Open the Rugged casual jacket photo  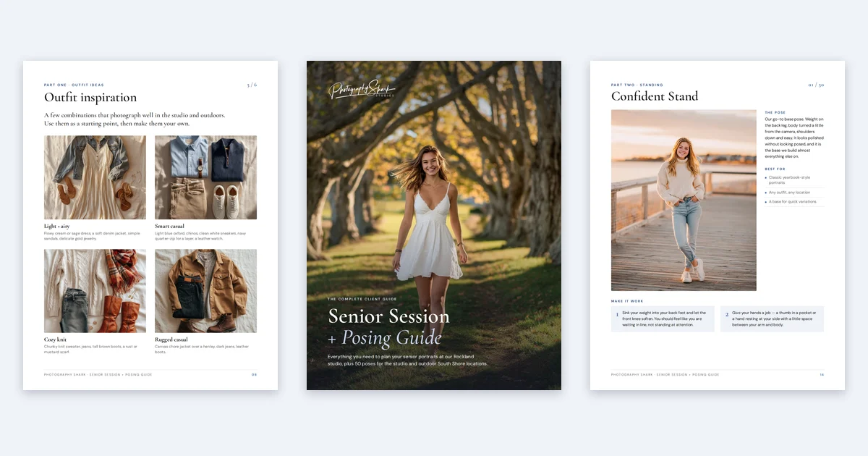205,291
